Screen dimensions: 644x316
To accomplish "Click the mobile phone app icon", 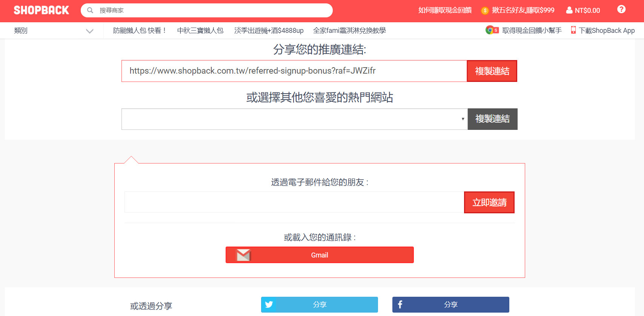I will tap(573, 30).
